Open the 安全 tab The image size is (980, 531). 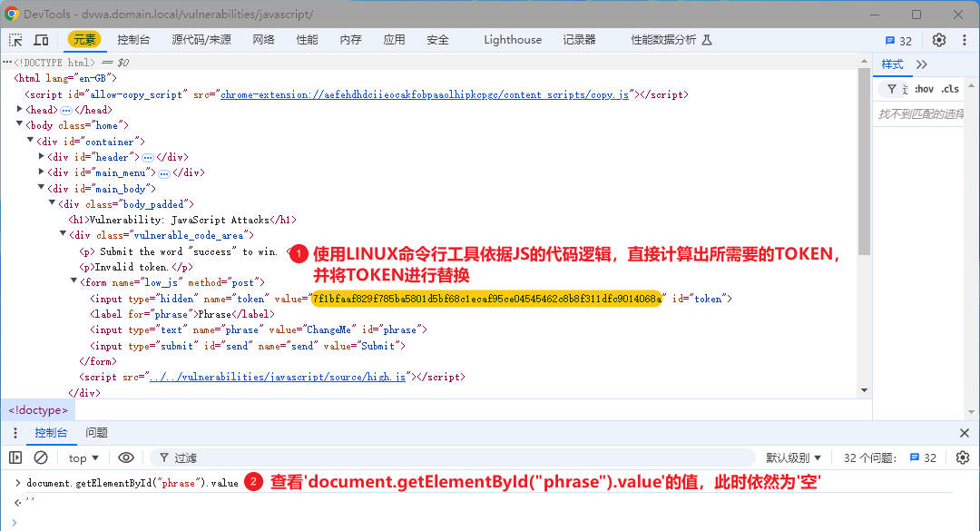(x=437, y=40)
